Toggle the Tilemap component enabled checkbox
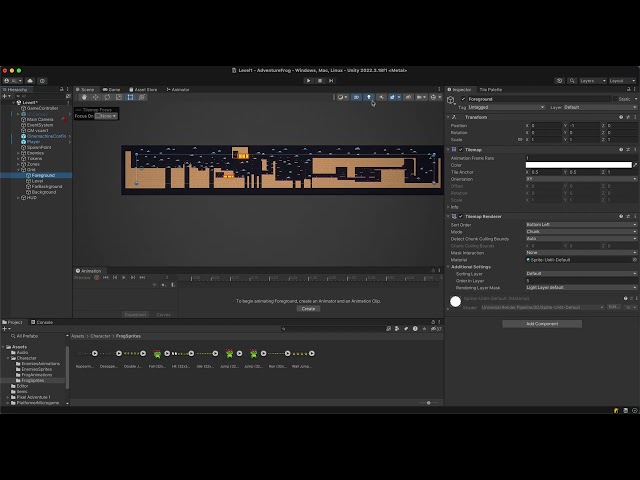 click(x=461, y=150)
